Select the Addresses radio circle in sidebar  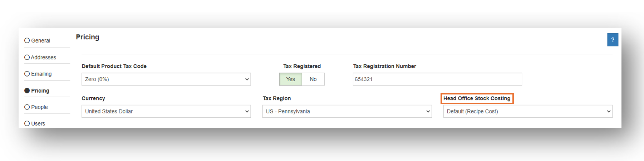point(27,57)
